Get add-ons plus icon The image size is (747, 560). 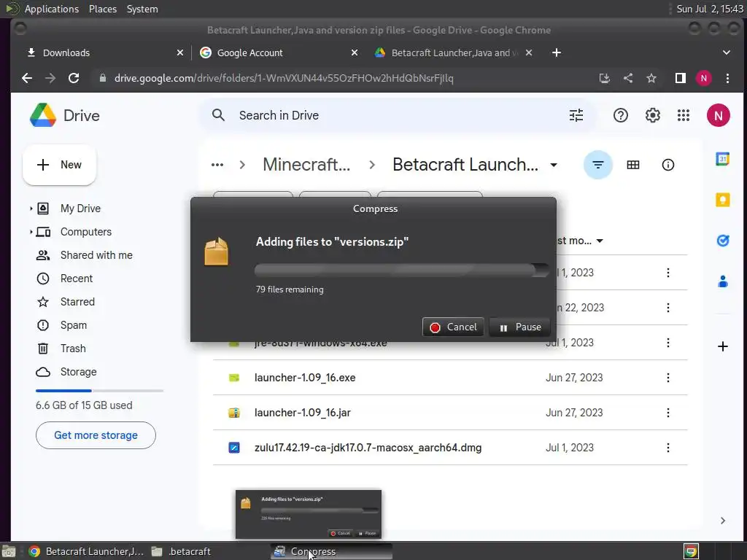(x=722, y=346)
